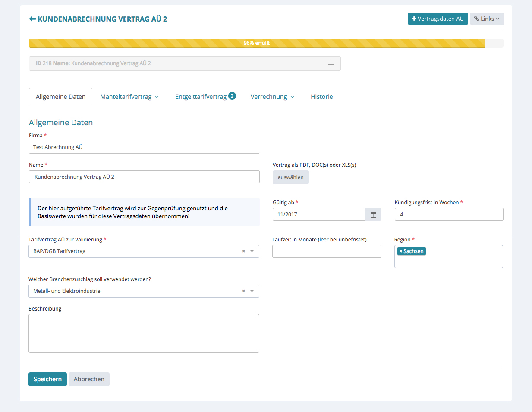Remove the Sachsen region tag
Screen dimensions: 532x412
click(401, 251)
